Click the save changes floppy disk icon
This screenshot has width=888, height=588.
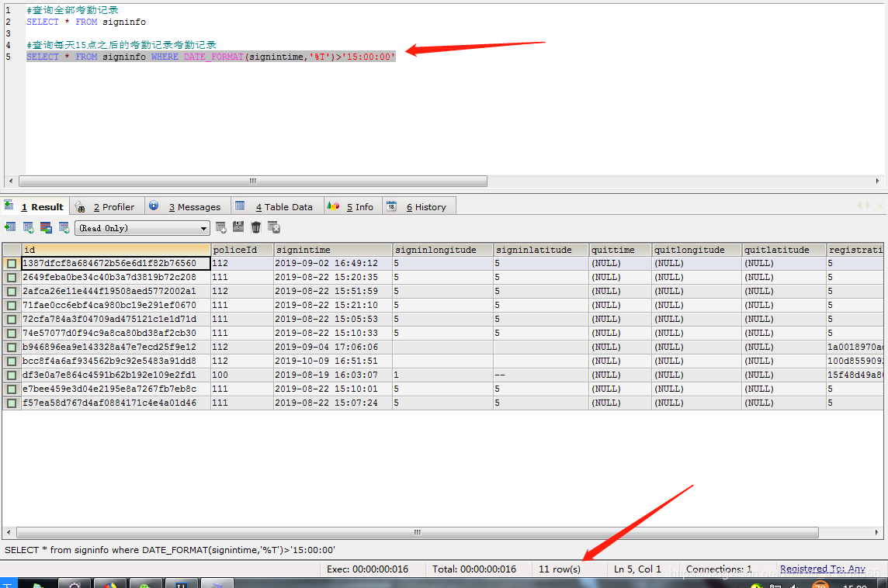tap(238, 227)
